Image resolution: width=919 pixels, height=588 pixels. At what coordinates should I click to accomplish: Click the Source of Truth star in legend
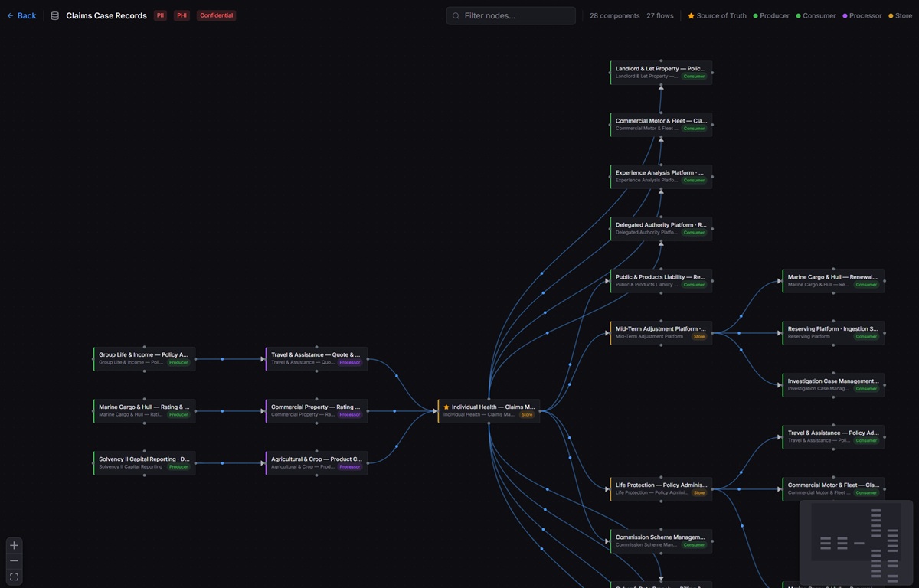[x=691, y=15]
